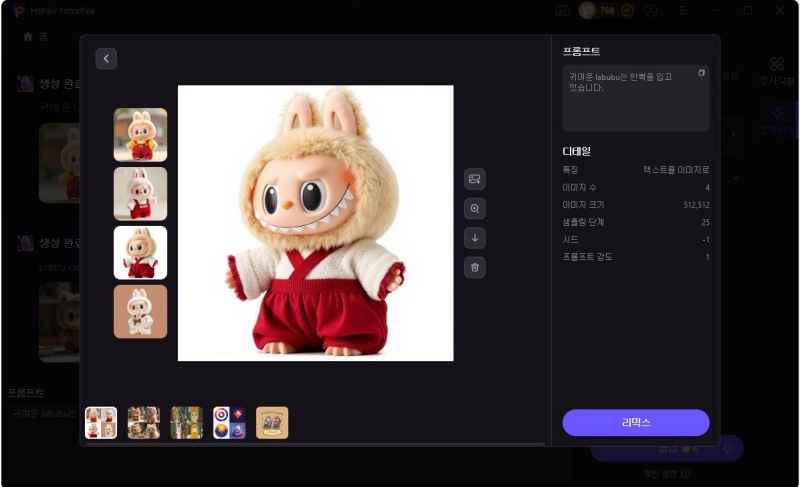Click the 리믹스 remix button
Screen dimensions: 800x487
coord(636,422)
